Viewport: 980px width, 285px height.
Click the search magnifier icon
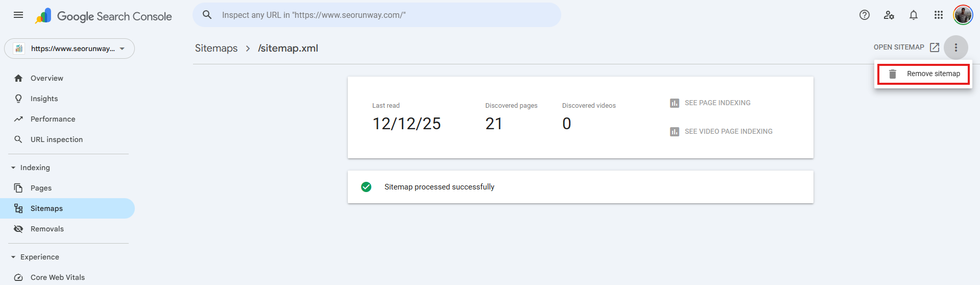[x=207, y=15]
